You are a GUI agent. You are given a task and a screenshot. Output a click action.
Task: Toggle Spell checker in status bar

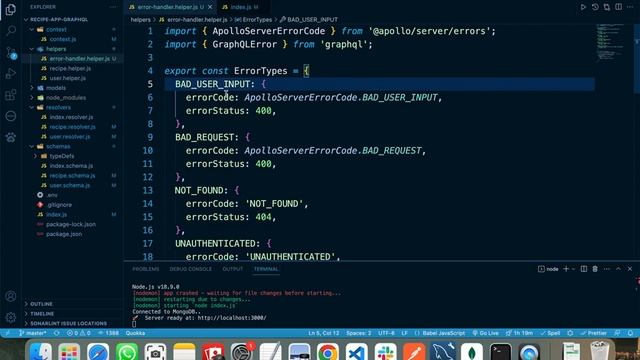pos(550,333)
